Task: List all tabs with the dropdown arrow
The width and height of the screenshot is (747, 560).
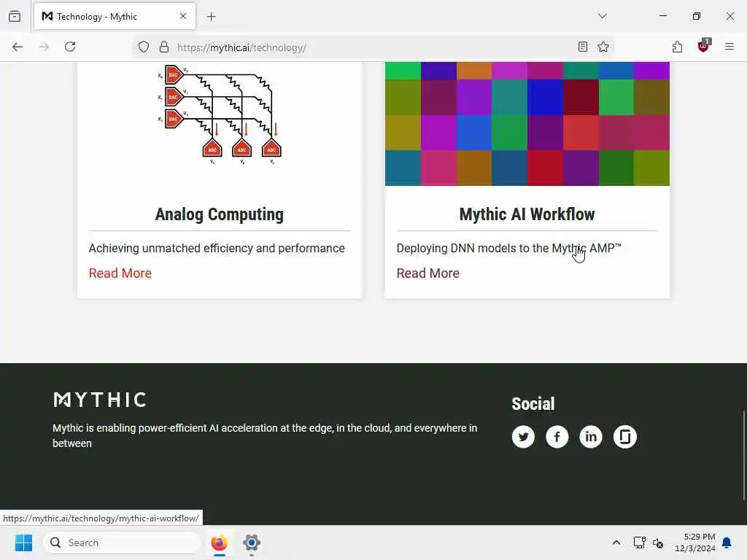Action: [603, 16]
